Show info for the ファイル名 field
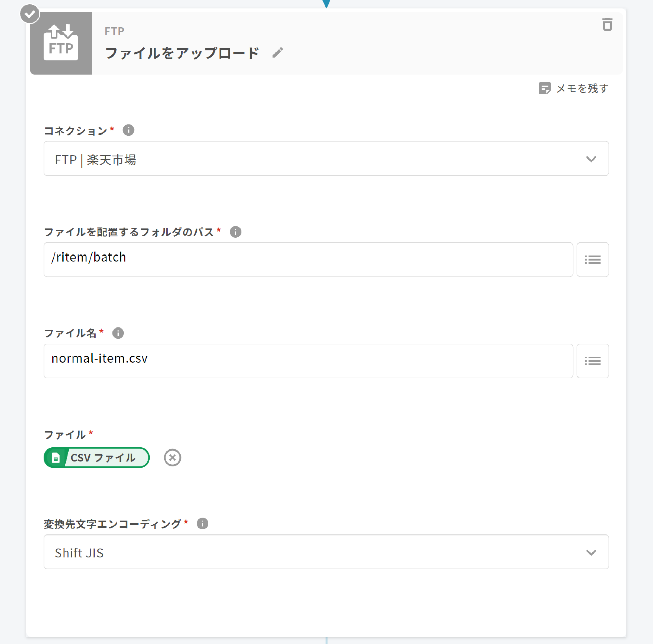 pyautogui.click(x=118, y=333)
